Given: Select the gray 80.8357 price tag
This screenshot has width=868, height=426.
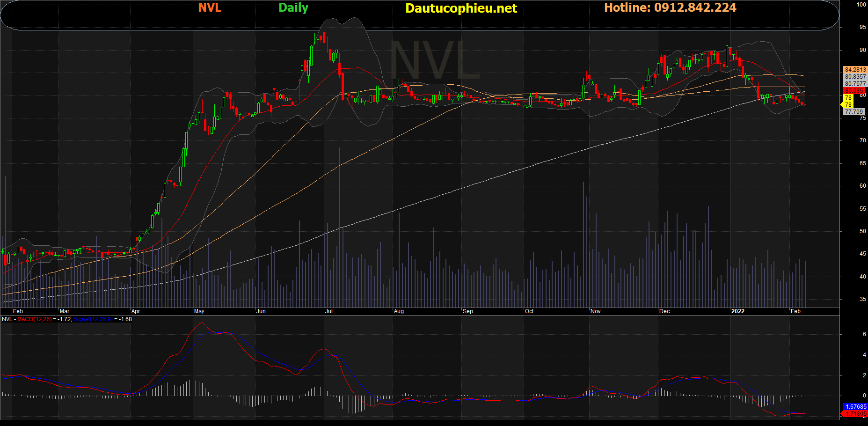Looking at the screenshot, I should [x=855, y=77].
